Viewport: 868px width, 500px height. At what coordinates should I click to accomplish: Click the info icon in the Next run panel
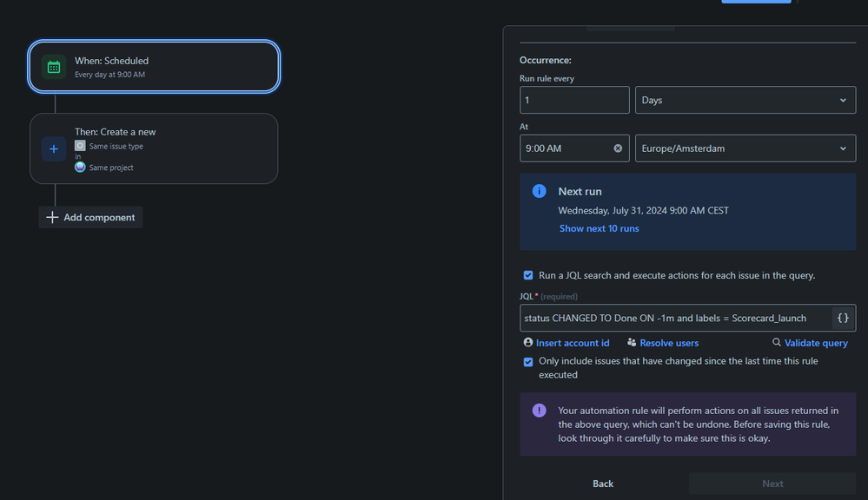(x=538, y=191)
